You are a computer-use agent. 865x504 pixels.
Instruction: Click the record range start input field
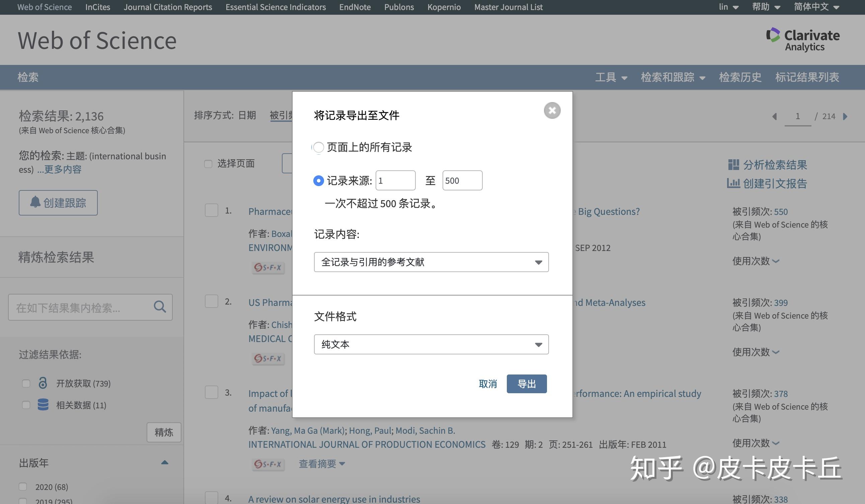tap(395, 180)
